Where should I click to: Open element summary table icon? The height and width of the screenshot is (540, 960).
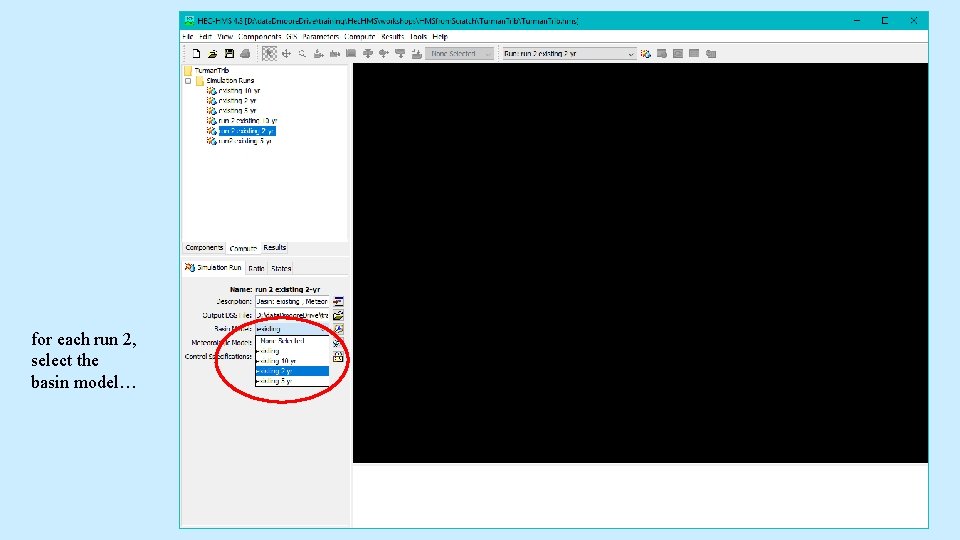pyautogui.click(x=694, y=54)
